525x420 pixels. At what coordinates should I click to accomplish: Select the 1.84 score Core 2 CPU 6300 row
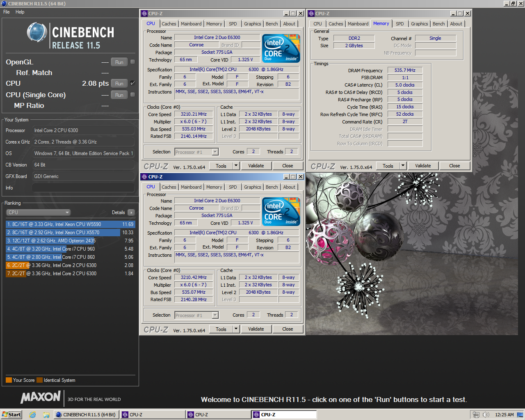point(70,274)
